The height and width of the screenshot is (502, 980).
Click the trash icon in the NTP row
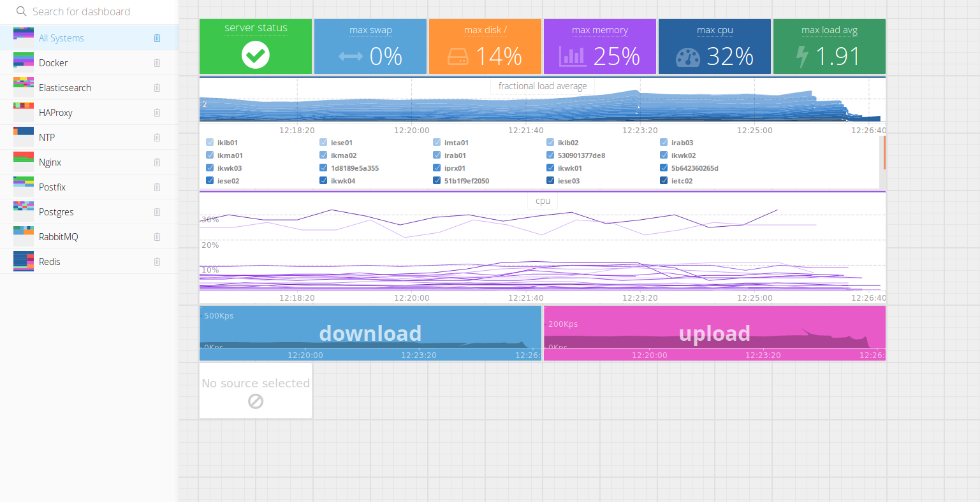(157, 138)
